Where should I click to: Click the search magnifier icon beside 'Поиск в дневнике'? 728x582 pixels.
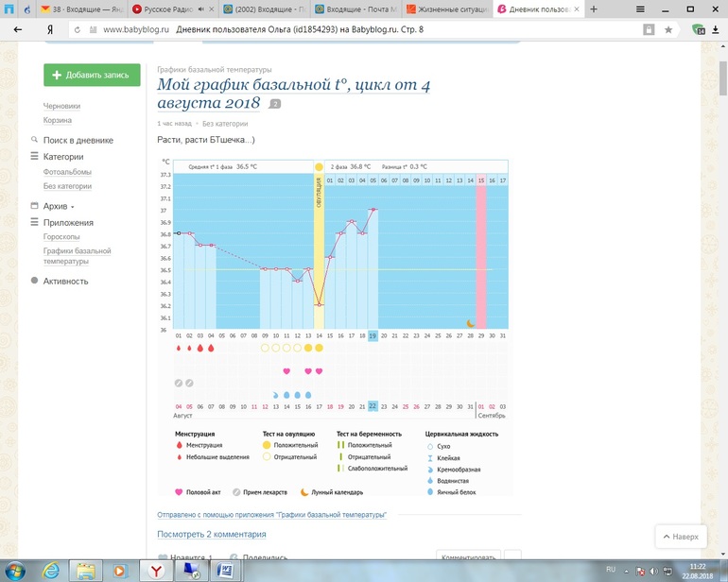click(x=34, y=140)
